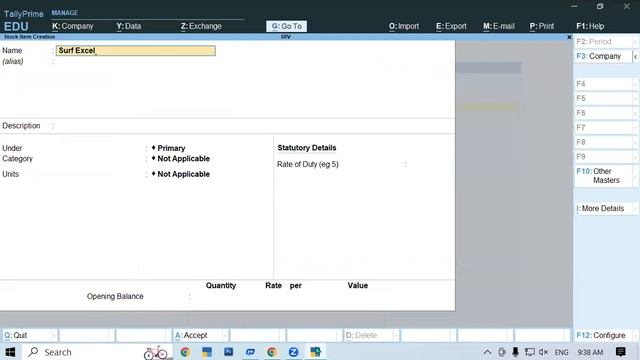The width and height of the screenshot is (640, 360).
Task: Click the Name field containing Surf Excel
Action: [136, 51]
